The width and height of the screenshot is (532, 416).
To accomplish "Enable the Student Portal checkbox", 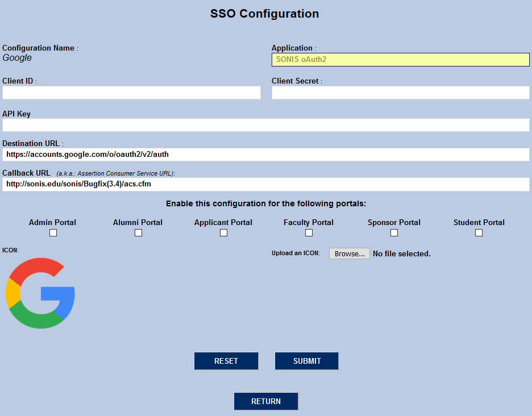I will click(478, 232).
